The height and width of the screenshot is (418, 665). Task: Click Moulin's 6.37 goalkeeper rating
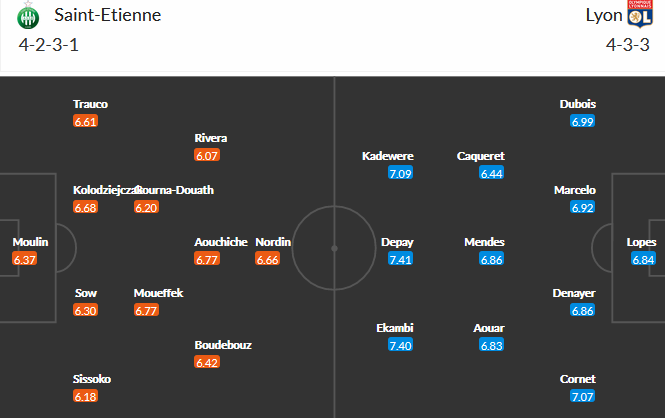[x=26, y=260]
